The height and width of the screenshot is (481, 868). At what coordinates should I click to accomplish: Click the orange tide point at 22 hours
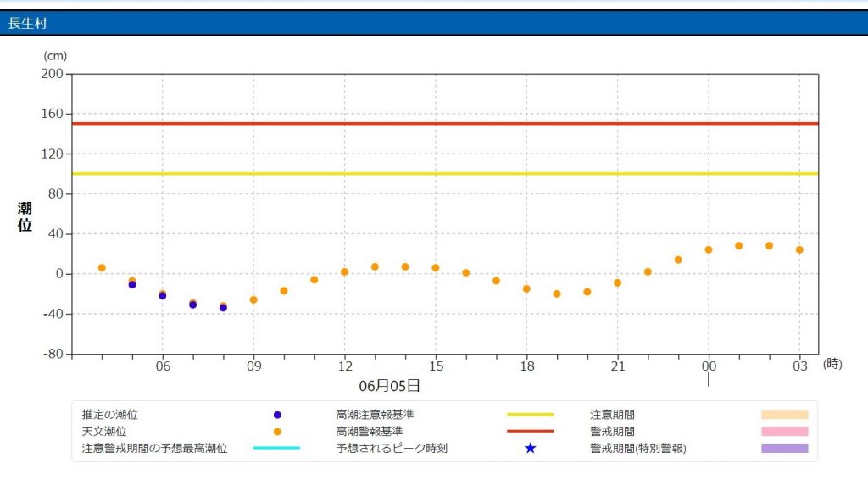coord(648,272)
